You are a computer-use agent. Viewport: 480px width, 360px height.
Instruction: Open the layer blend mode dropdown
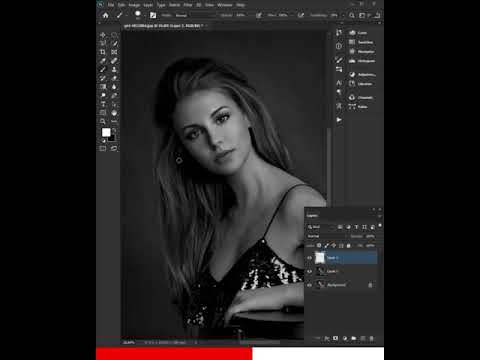pos(327,236)
